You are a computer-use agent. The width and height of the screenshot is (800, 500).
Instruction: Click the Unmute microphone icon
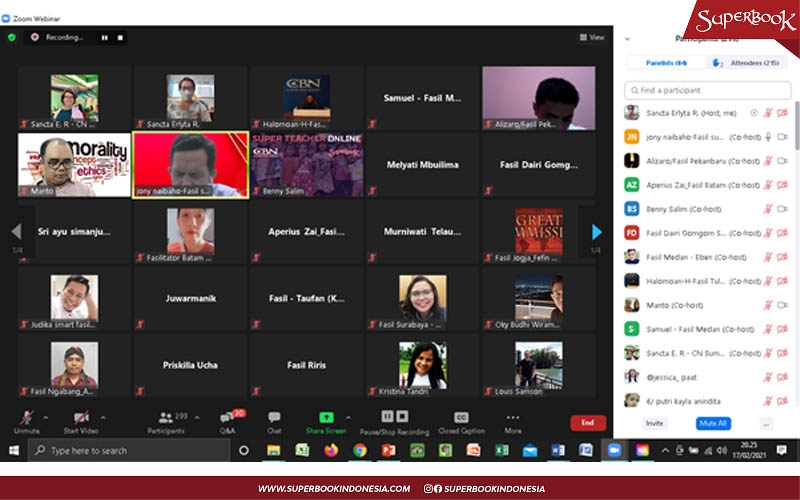(26, 418)
